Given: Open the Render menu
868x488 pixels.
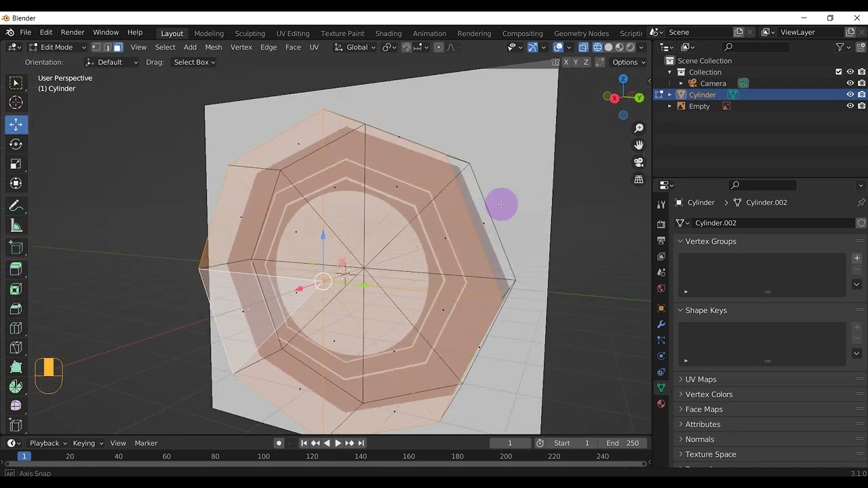Looking at the screenshot, I should (73, 33).
